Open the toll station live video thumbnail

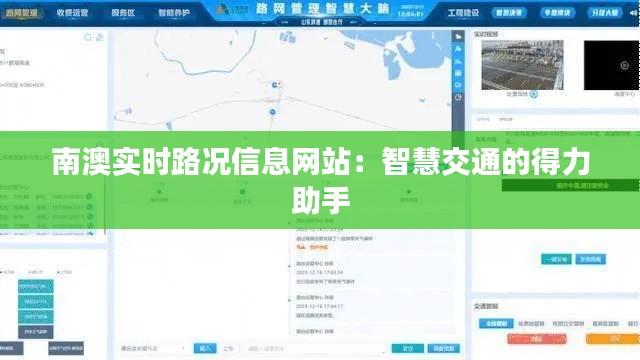522,65
